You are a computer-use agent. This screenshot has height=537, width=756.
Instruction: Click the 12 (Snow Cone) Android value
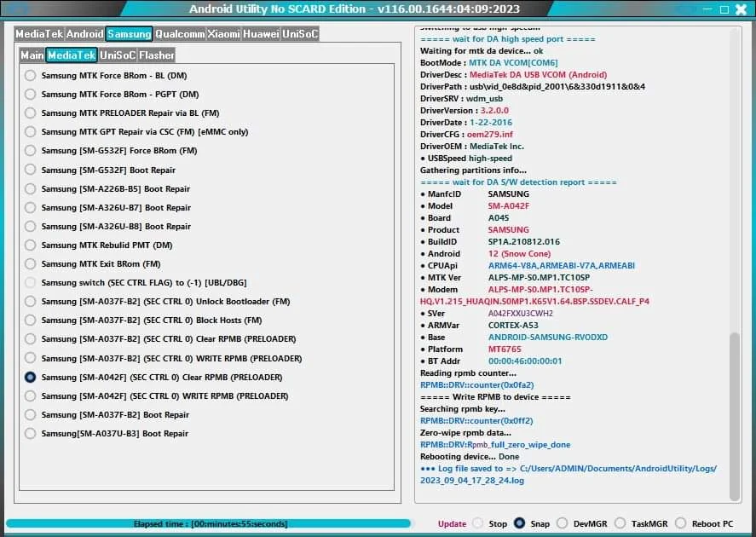coord(519,253)
